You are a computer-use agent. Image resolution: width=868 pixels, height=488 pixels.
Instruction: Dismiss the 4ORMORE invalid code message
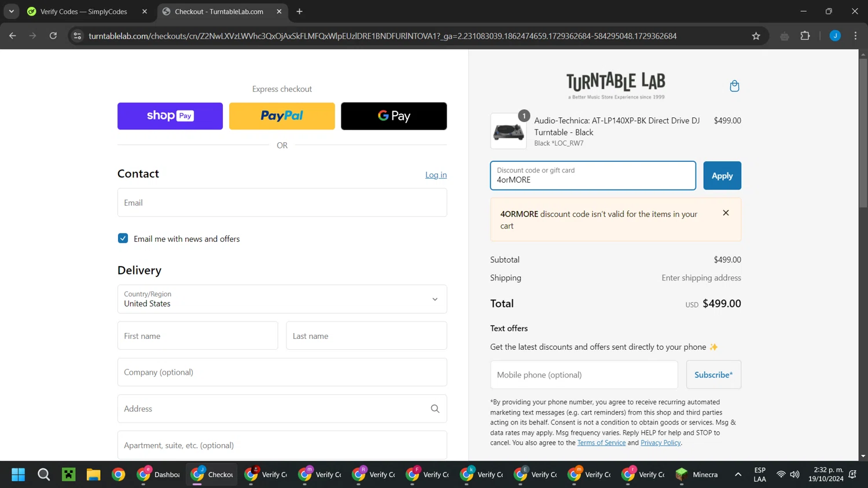pyautogui.click(x=726, y=213)
